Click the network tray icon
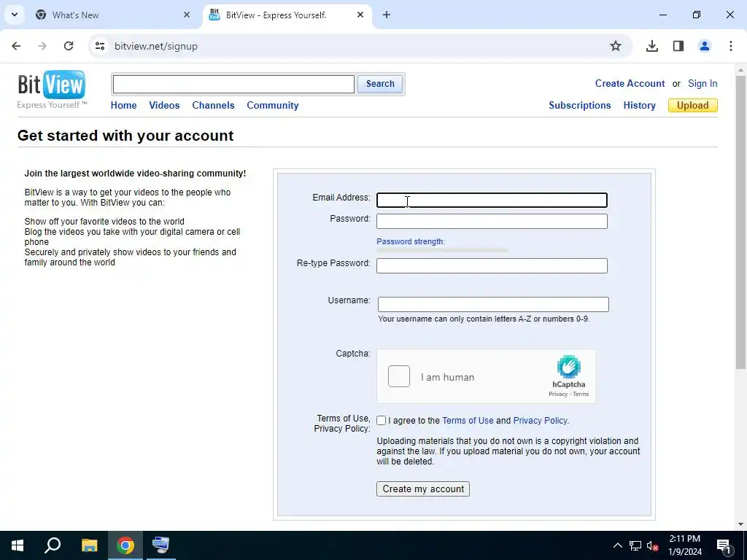Image resolution: width=747 pixels, height=560 pixels. (x=635, y=545)
